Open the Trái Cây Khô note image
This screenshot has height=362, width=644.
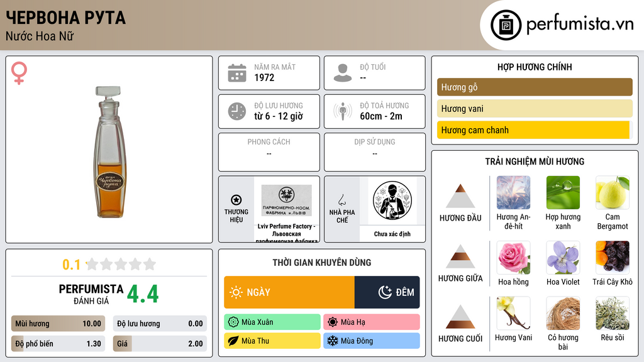coord(613,258)
